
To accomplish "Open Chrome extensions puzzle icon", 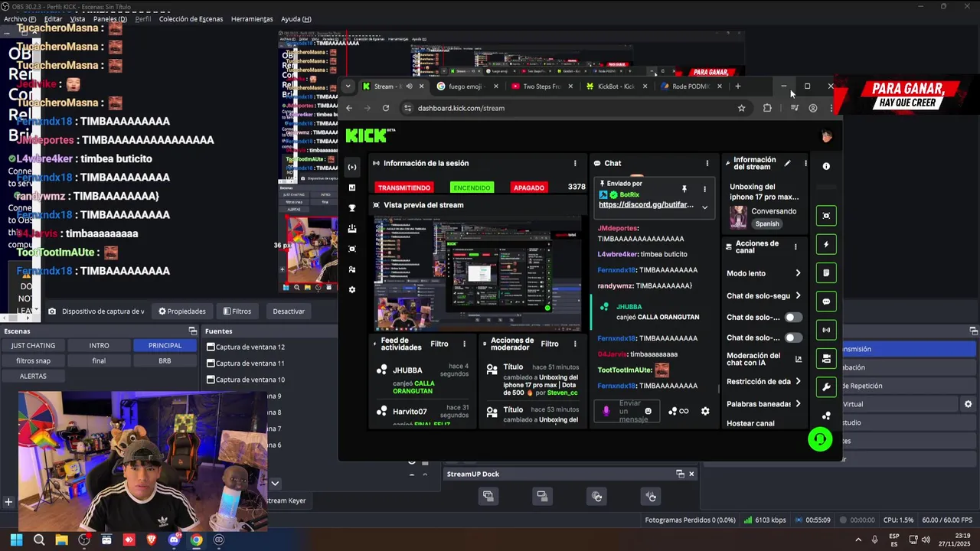I will coord(767,108).
